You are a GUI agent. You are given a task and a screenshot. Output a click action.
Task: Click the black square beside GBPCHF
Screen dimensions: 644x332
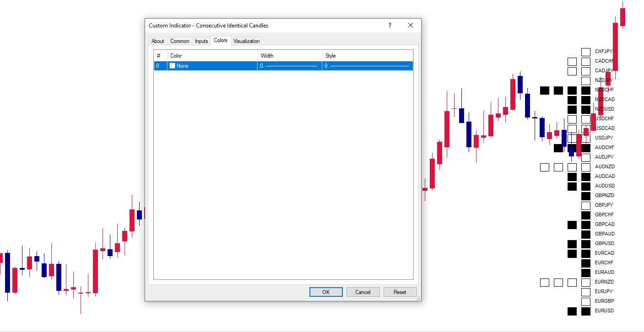click(586, 215)
